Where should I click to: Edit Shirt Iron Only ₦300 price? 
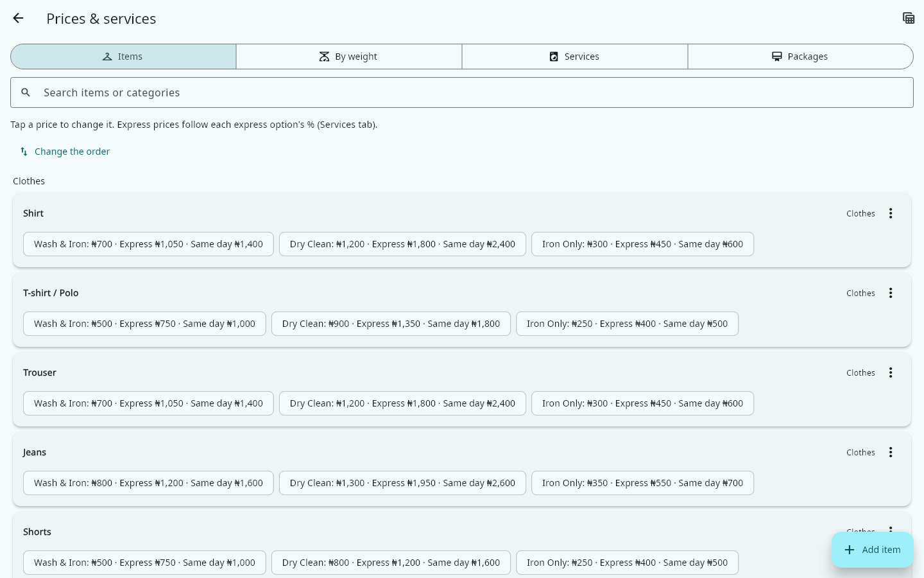point(642,244)
